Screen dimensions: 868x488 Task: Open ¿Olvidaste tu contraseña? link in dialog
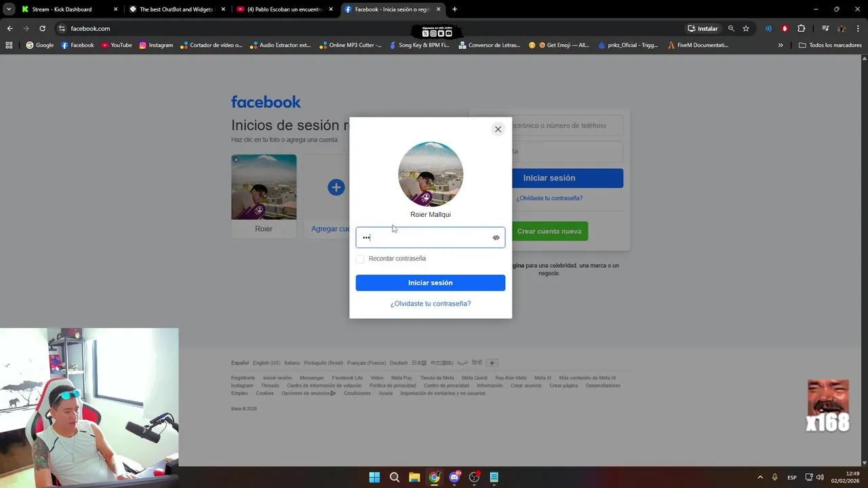click(x=431, y=304)
